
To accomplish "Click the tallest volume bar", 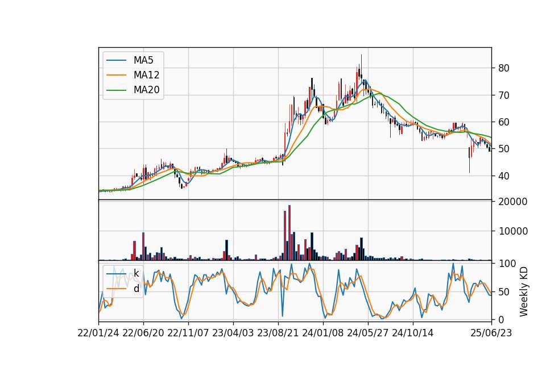I will point(289,233).
